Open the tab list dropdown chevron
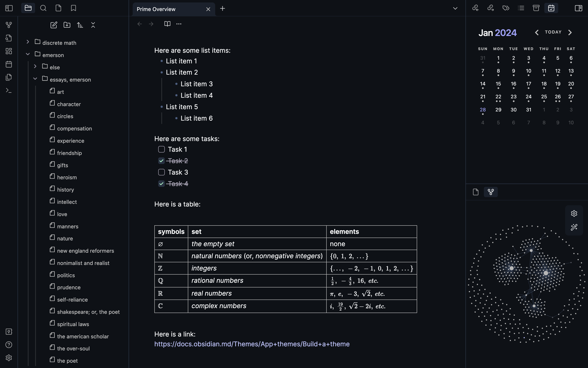 [455, 9]
